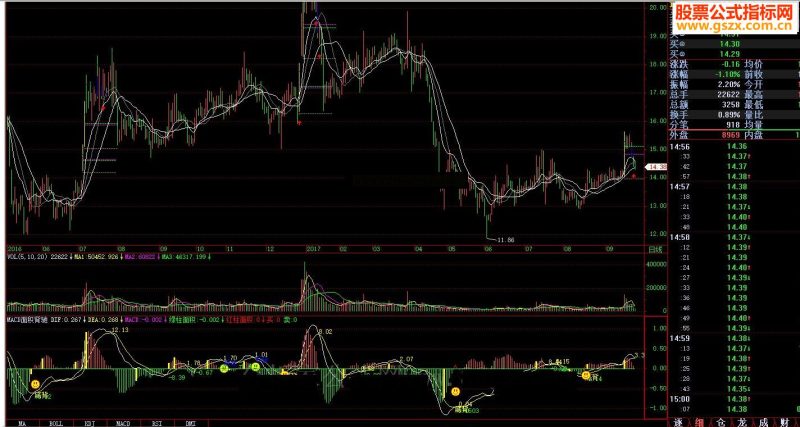Open the 成 transactions tab
800x427 pixels.
[x=764, y=422]
